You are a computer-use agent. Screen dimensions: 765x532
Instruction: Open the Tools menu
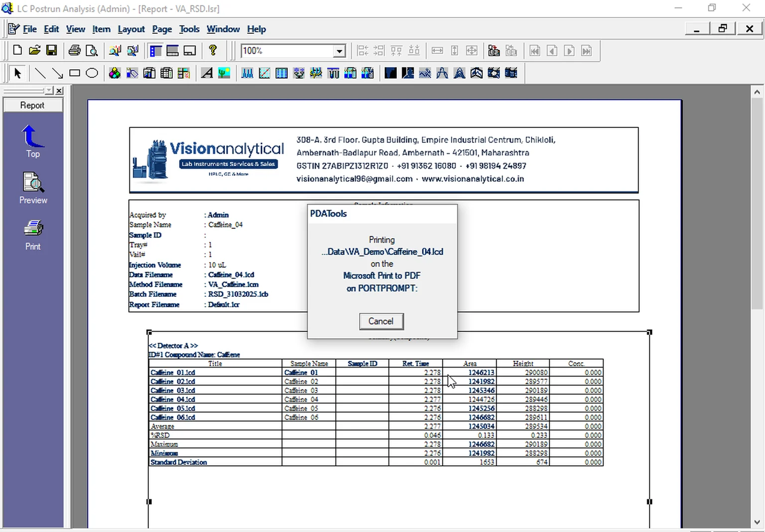coord(189,29)
